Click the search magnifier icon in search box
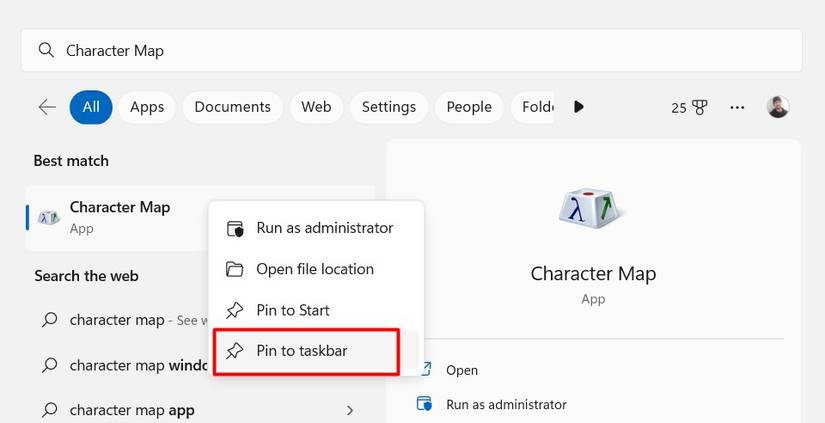 click(x=46, y=51)
